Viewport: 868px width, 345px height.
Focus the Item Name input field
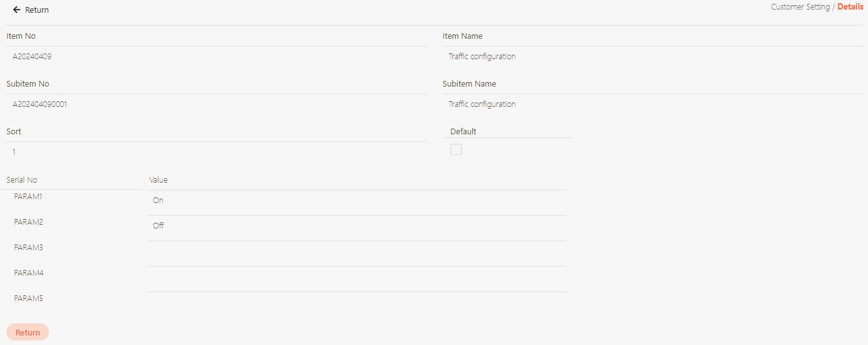(653, 57)
